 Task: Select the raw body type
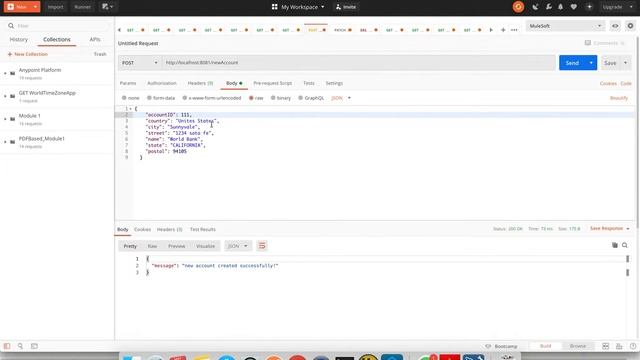tap(256, 98)
